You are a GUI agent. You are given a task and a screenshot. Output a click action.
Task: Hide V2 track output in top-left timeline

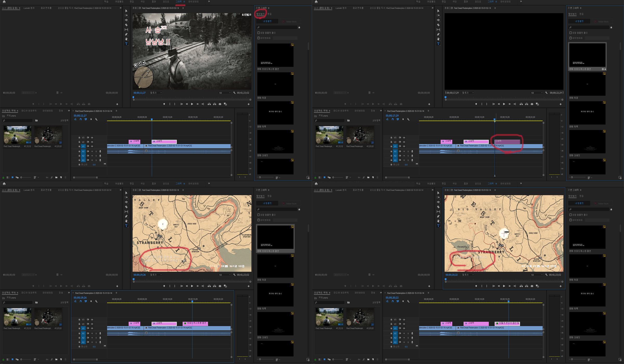click(x=92, y=142)
